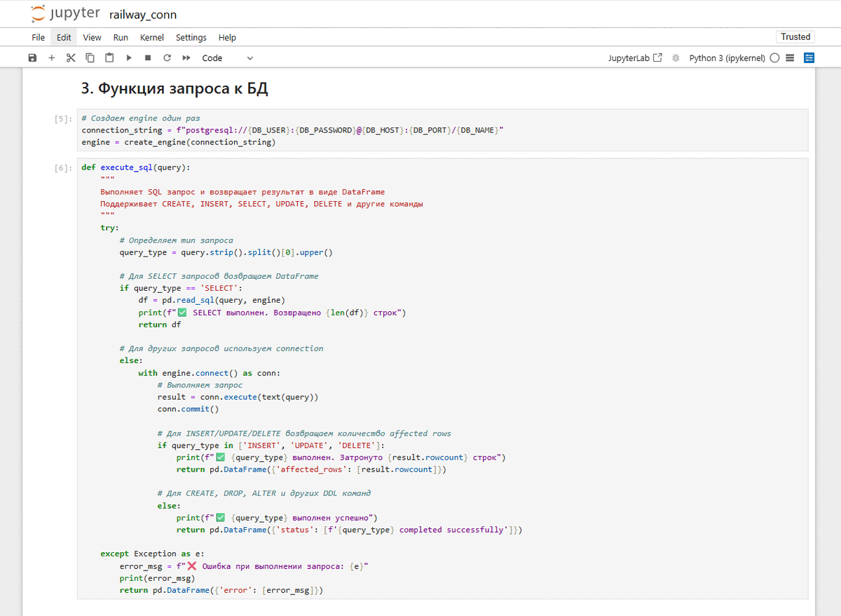Click the 'return df' line
Screen dimensions: 841x616
[x=159, y=324]
